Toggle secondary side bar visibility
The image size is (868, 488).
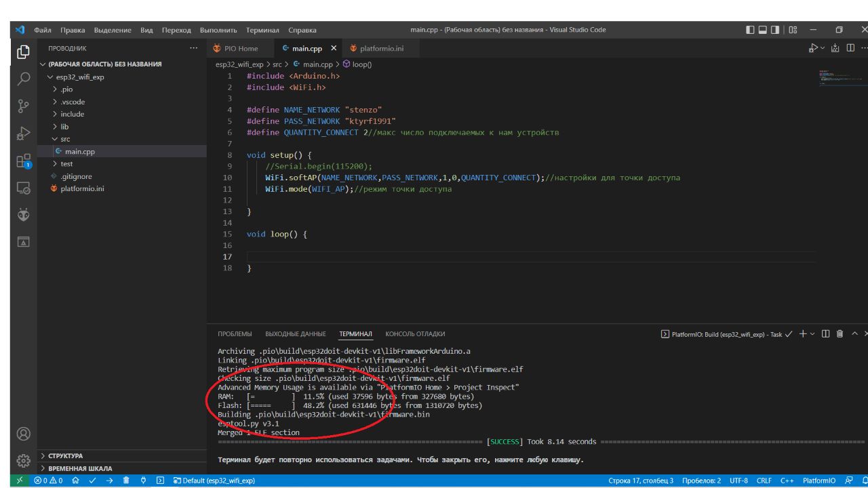[x=775, y=30]
